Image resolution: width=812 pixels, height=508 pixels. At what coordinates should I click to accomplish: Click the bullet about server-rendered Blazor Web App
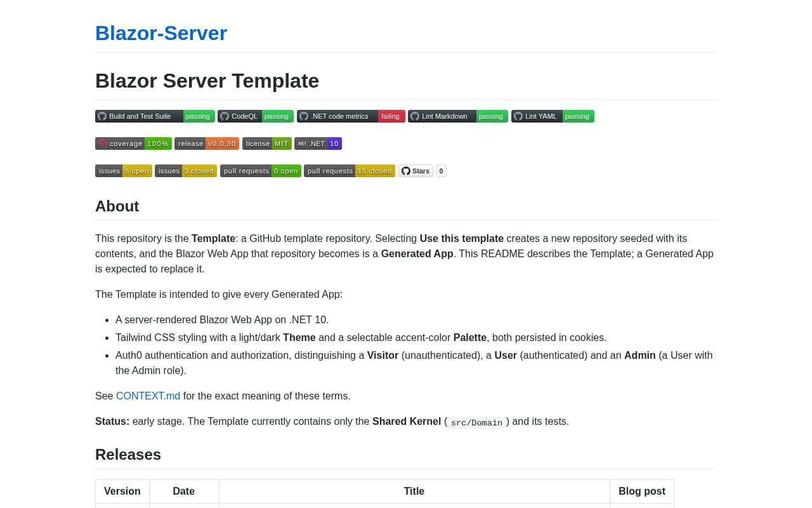tap(222, 320)
